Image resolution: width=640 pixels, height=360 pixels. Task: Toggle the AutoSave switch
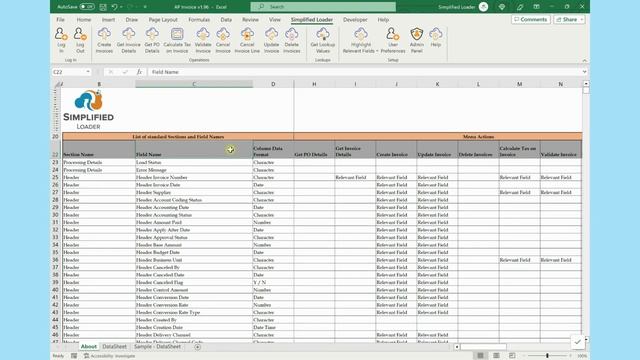(x=87, y=7)
